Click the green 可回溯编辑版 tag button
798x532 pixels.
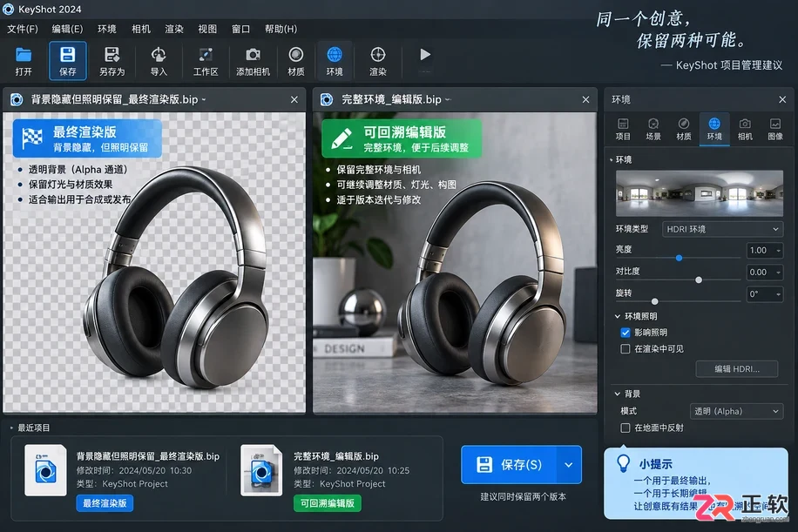coord(328,503)
